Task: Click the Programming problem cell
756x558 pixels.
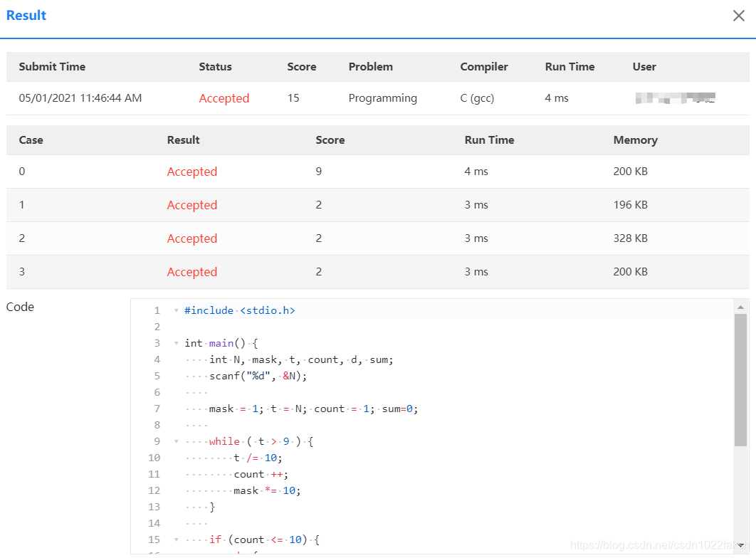Action: pos(382,98)
